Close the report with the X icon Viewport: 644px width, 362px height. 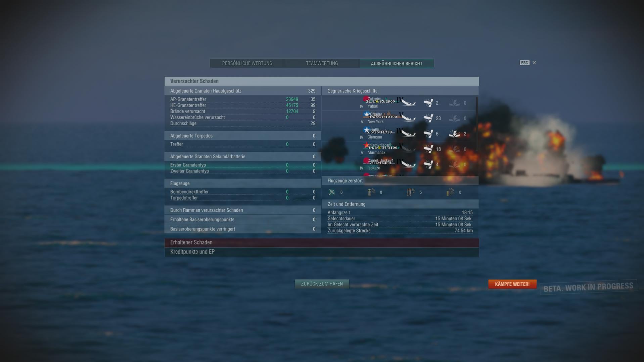[x=534, y=63]
